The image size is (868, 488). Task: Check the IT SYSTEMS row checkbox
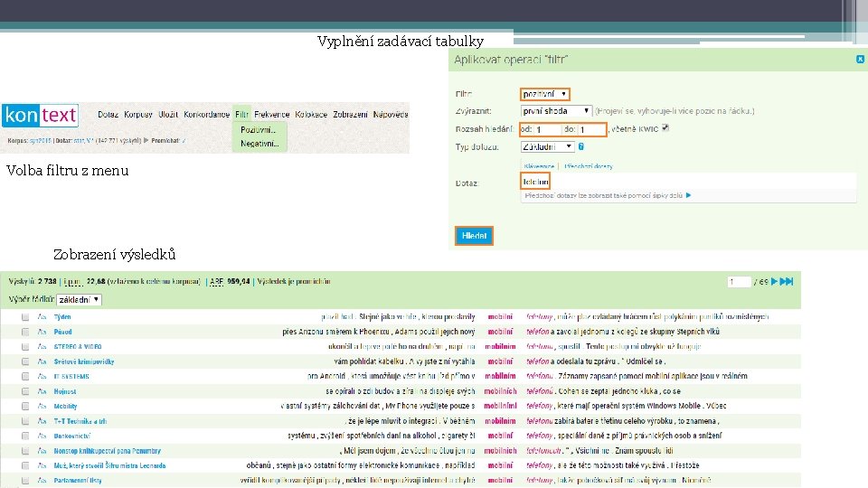[x=25, y=376]
